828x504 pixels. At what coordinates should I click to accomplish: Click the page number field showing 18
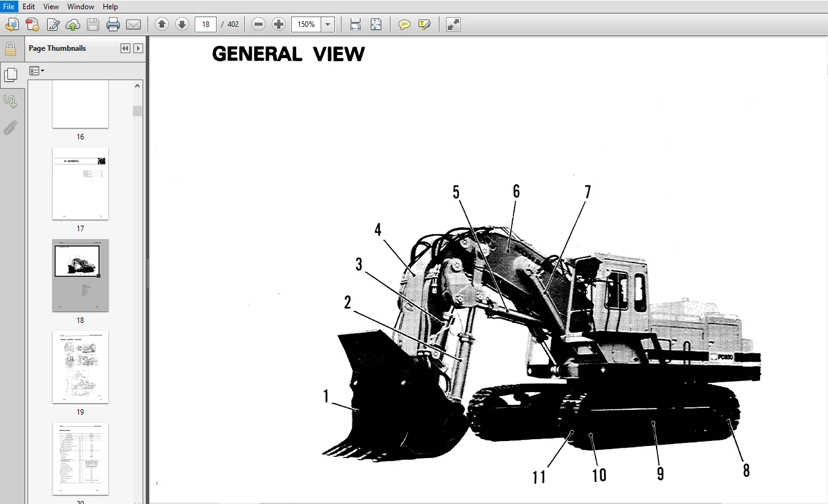206,24
